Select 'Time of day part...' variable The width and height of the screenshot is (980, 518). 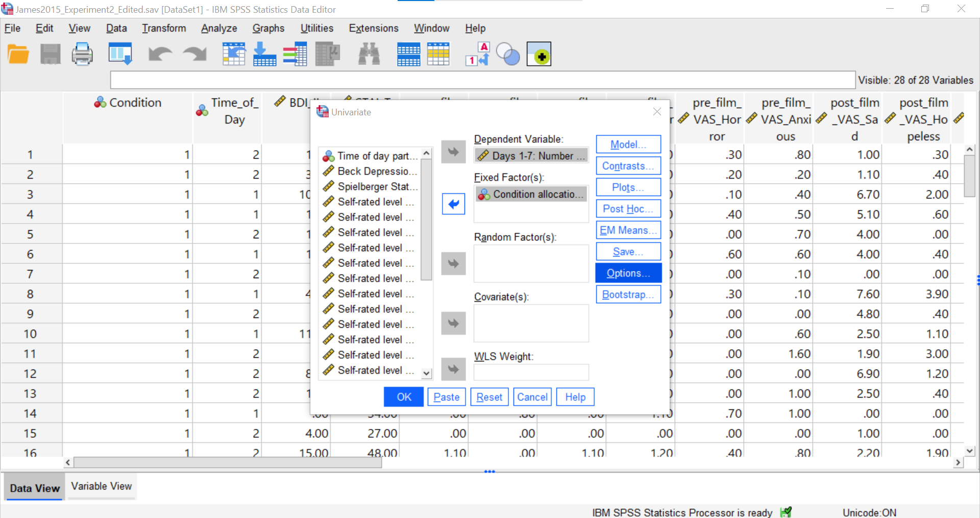371,156
